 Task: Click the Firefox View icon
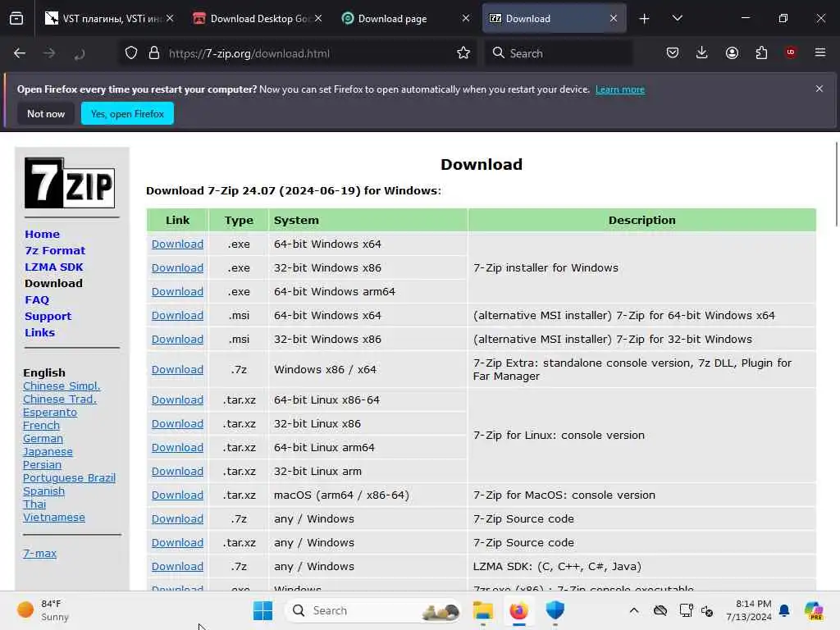tap(16, 19)
